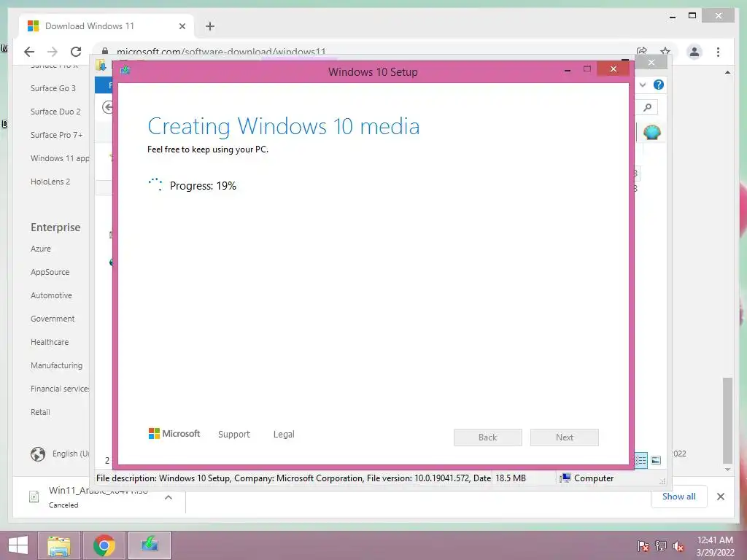Open the Surface Duo 2 link
The width and height of the screenshot is (747, 560).
pyautogui.click(x=55, y=112)
